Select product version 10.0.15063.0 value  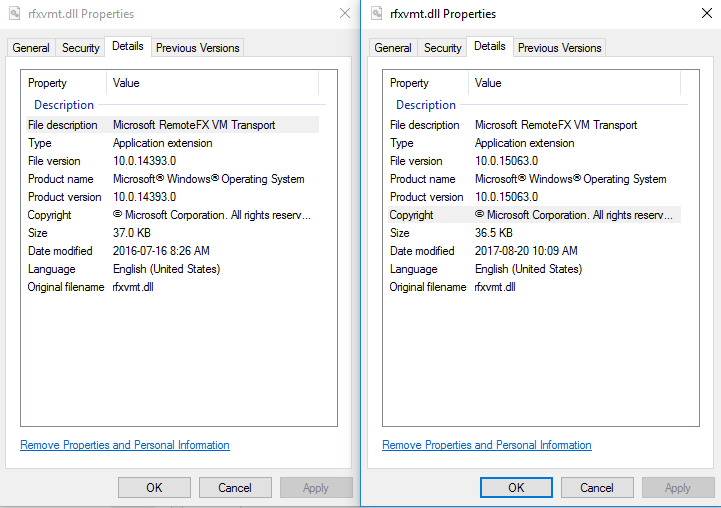click(x=506, y=197)
